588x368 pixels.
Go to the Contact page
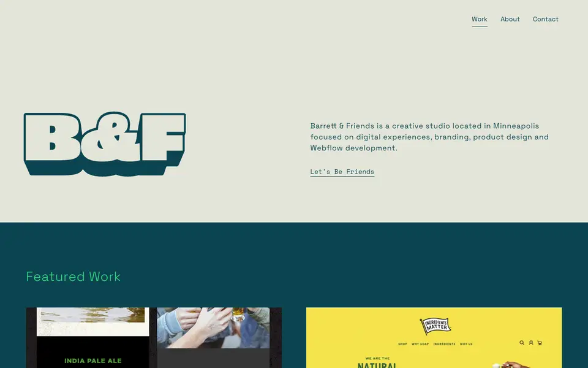[545, 19]
